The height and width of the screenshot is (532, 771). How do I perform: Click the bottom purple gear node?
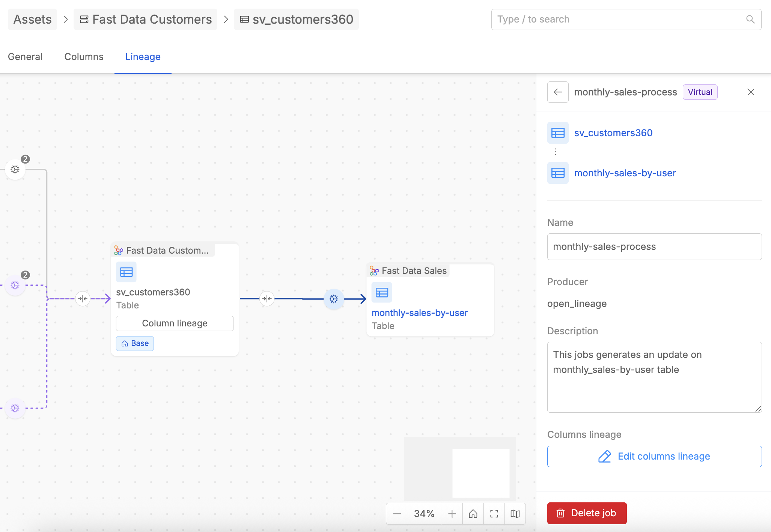15,408
